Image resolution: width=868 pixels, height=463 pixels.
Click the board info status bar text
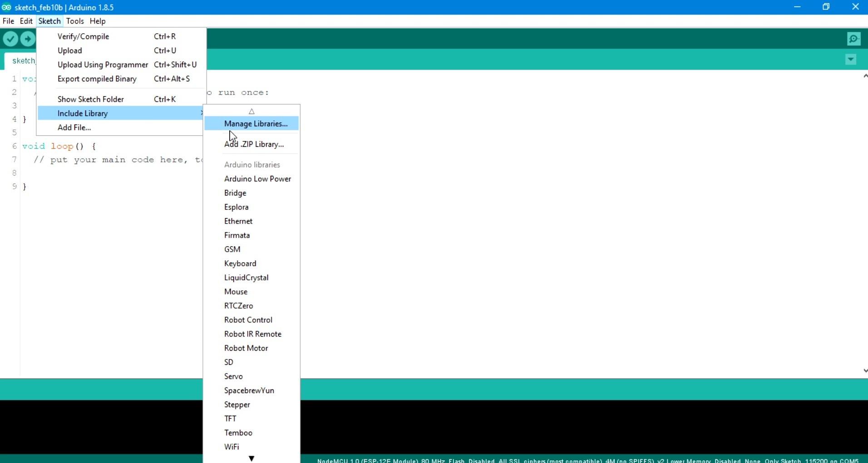[588, 460]
